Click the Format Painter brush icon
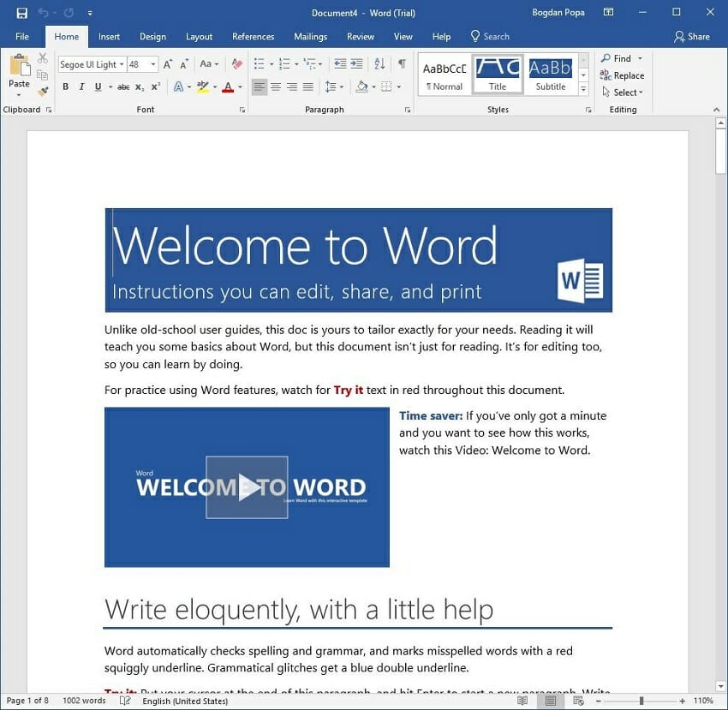728x710 pixels. (43, 91)
